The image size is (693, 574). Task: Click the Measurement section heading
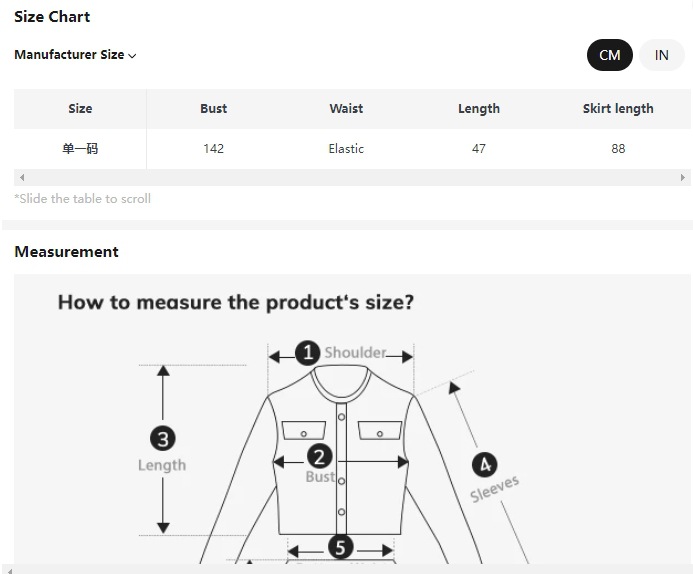[66, 251]
